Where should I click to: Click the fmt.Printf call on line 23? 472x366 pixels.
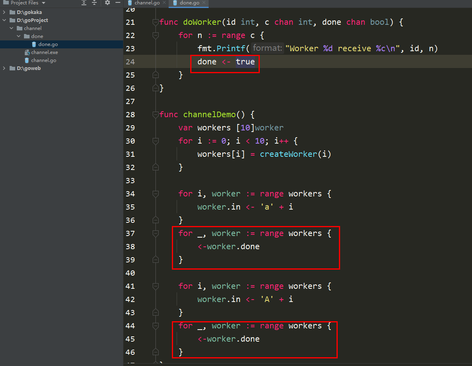[x=221, y=49]
